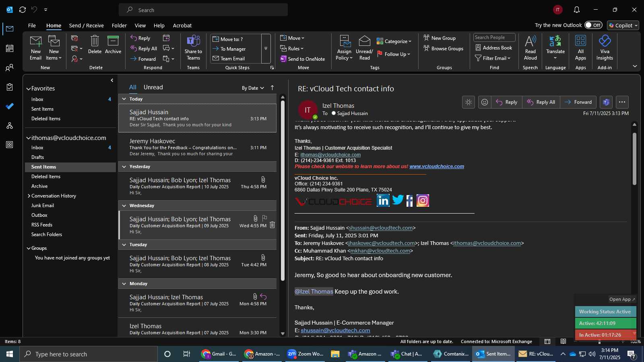Open the All Apps icon
The image size is (644, 362).
pyautogui.click(x=580, y=48)
